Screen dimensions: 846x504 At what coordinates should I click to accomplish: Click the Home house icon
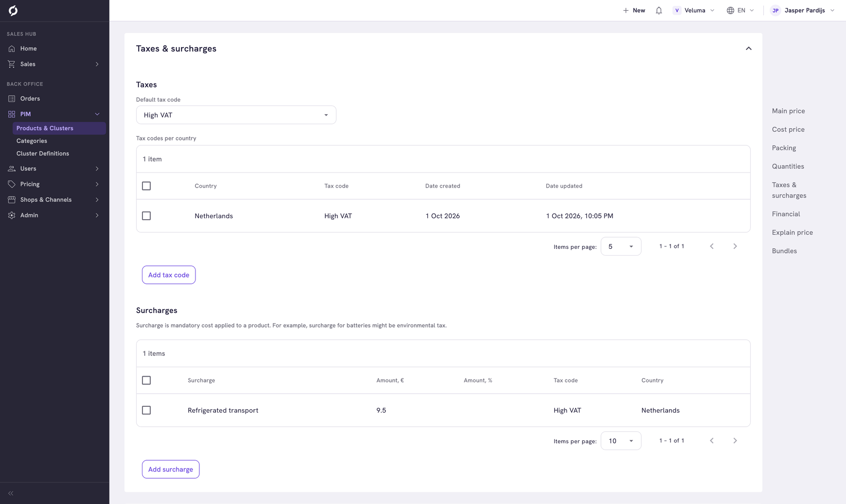click(x=12, y=49)
